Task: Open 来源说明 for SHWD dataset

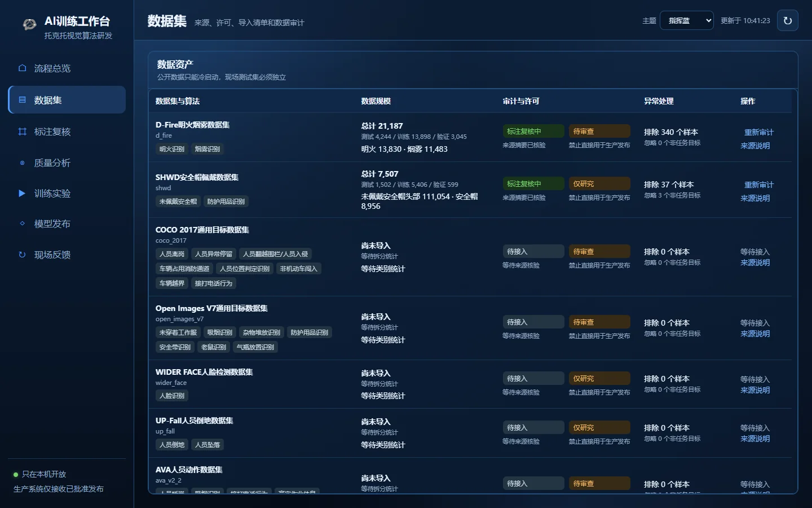Action: pos(755,198)
